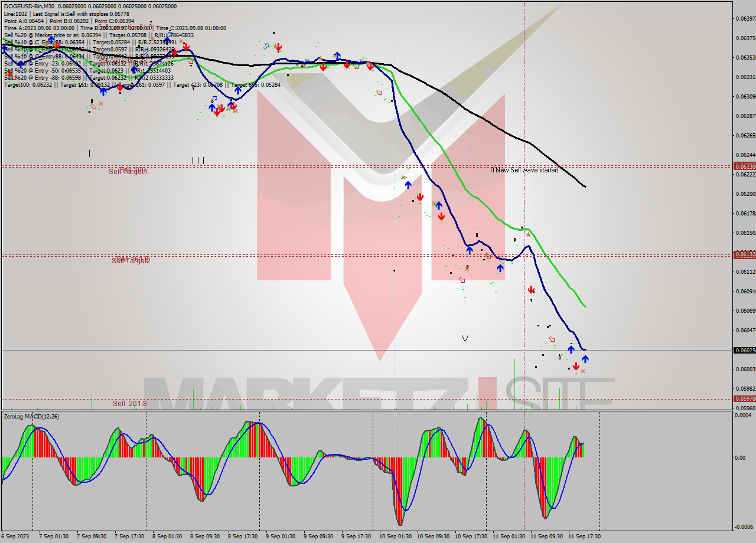The height and width of the screenshot is (543, 756).
Task: Click the red 0.06132 price tag
Action: (x=744, y=254)
